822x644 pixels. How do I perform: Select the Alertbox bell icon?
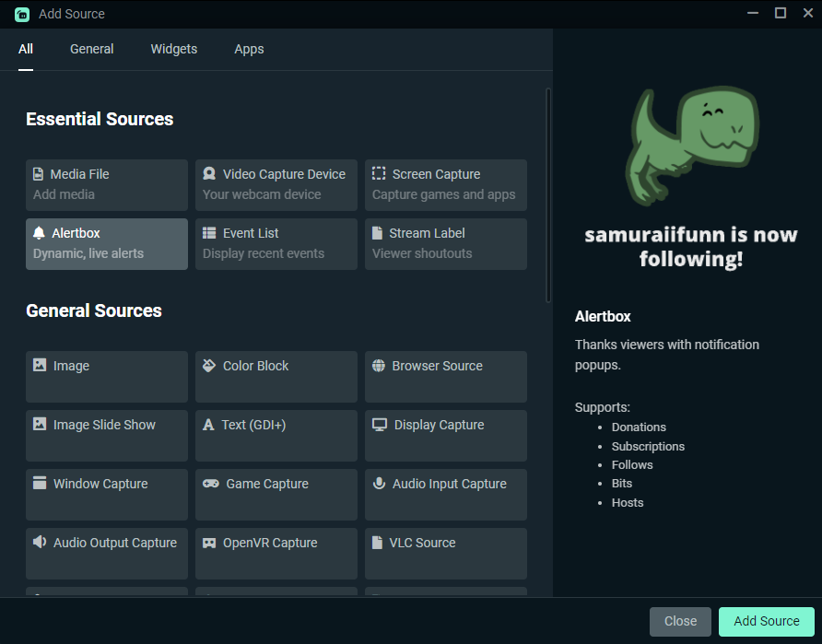pos(39,233)
